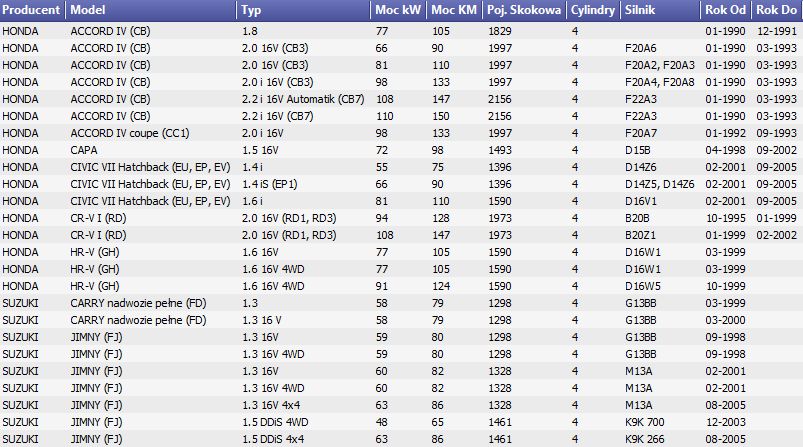803x447 pixels.
Task: Select date cell 12-2003
Action: point(725,422)
